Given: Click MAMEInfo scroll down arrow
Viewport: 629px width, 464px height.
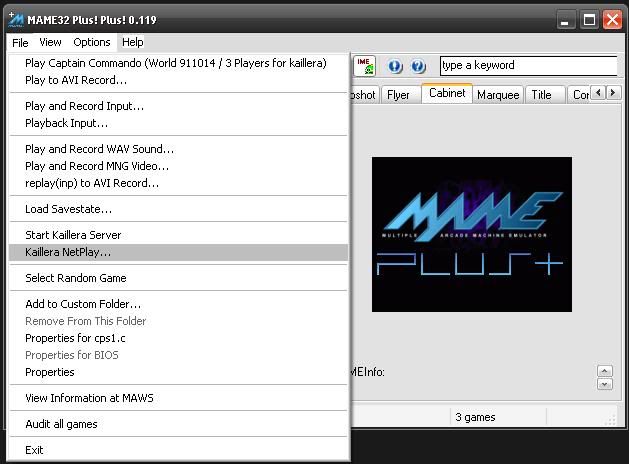Looking at the screenshot, I should click(605, 384).
